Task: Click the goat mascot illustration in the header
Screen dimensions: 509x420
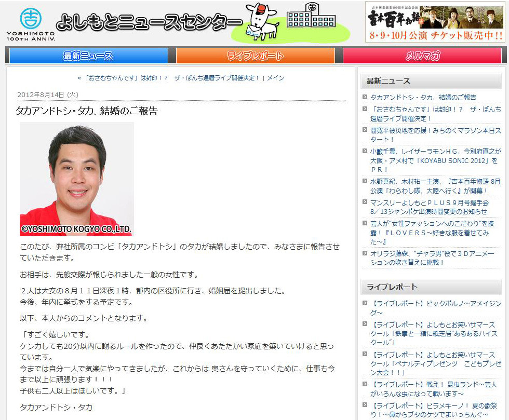Action: [262, 21]
